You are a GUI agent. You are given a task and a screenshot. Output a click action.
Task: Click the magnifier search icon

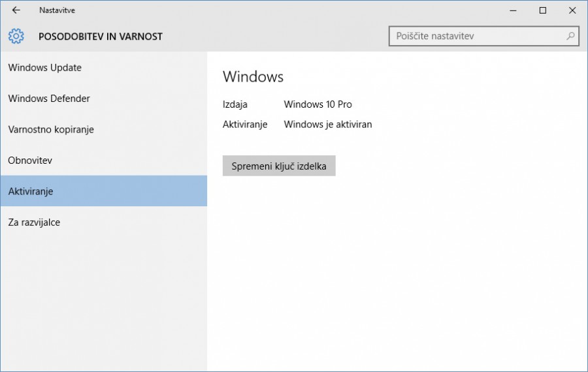tap(570, 36)
